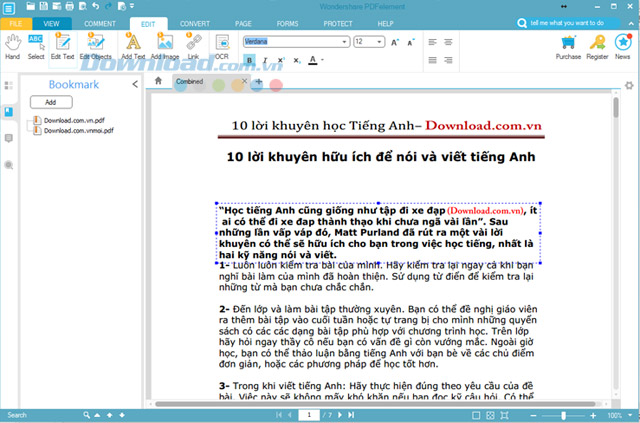Undo the last action
The image size is (640, 423).
[x=96, y=6]
